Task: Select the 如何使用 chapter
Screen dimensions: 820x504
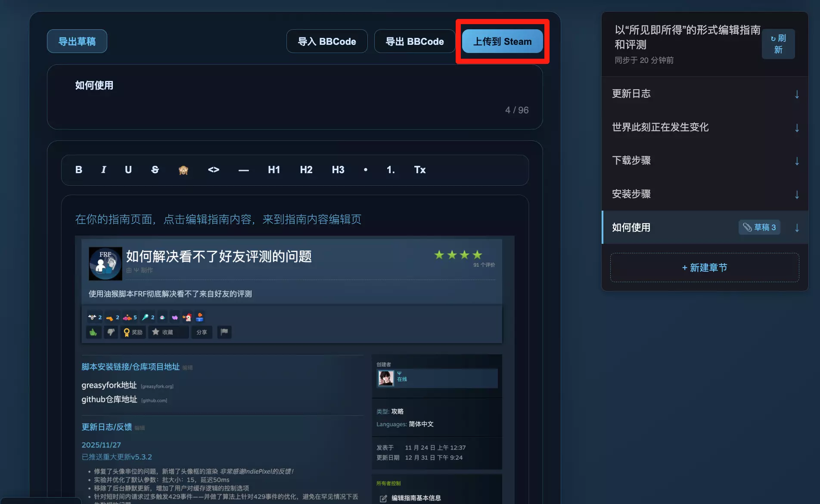Action: click(705, 227)
